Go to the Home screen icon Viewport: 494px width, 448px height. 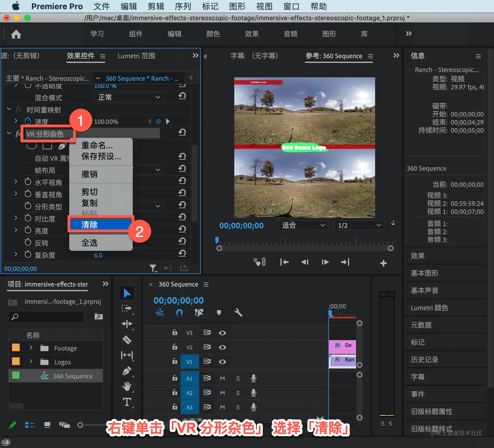[16, 34]
